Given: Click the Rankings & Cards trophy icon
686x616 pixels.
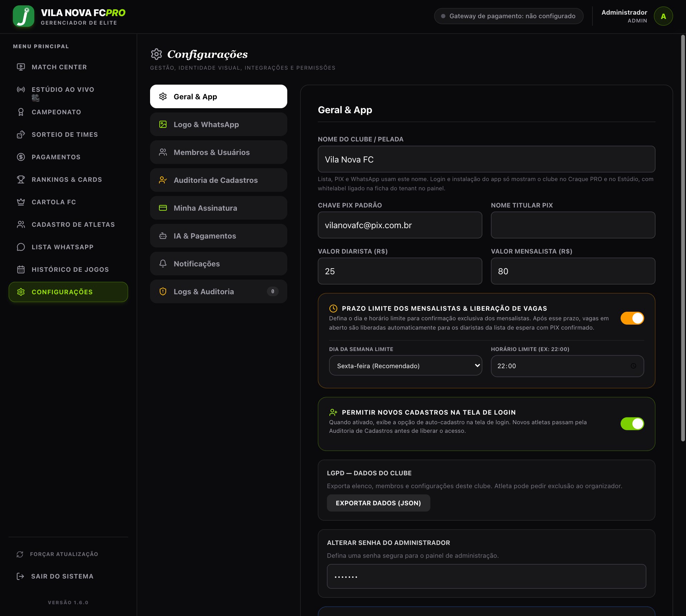Looking at the screenshot, I should tap(21, 180).
